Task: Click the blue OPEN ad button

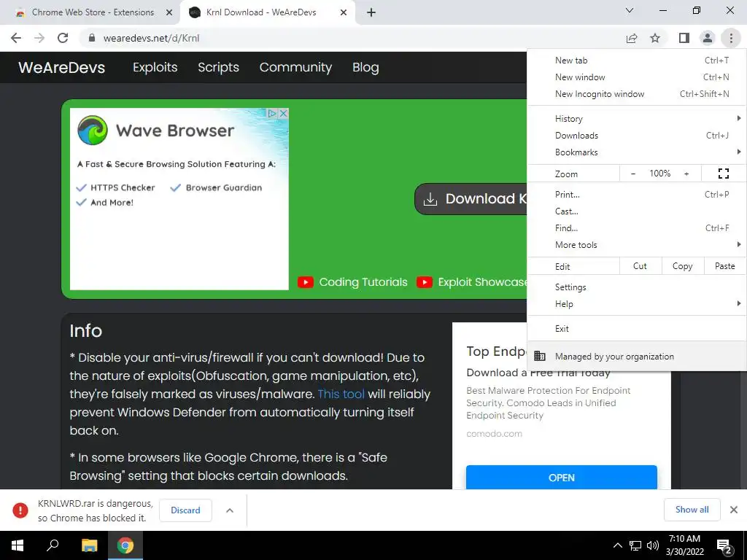Action: click(562, 477)
